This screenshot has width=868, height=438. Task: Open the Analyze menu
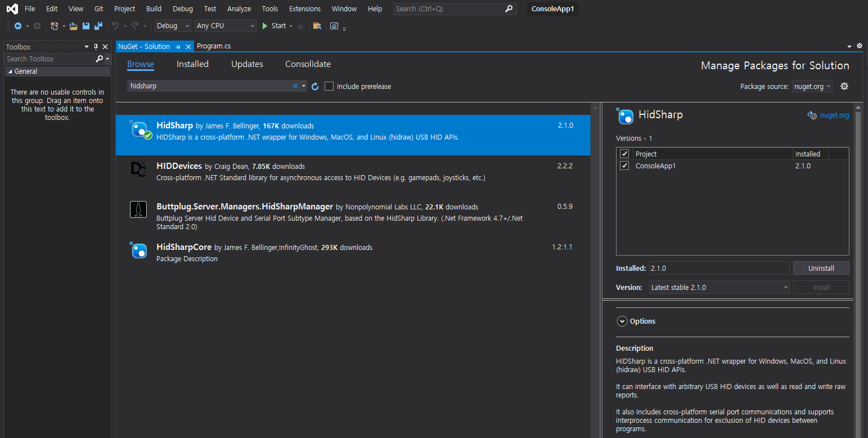[239, 8]
